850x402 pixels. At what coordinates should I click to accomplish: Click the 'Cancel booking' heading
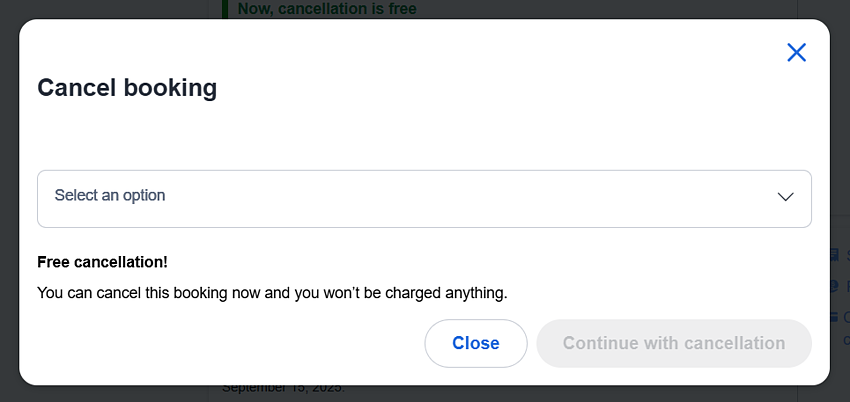click(127, 88)
